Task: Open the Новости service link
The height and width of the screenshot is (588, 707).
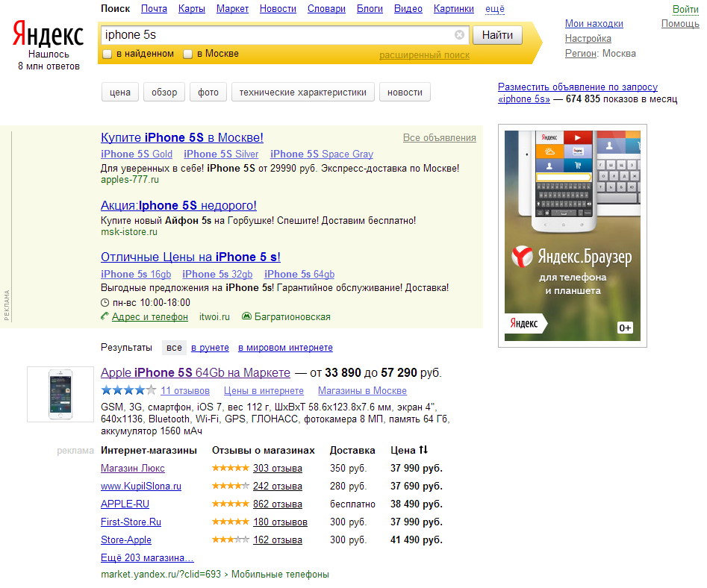Action: [278, 8]
